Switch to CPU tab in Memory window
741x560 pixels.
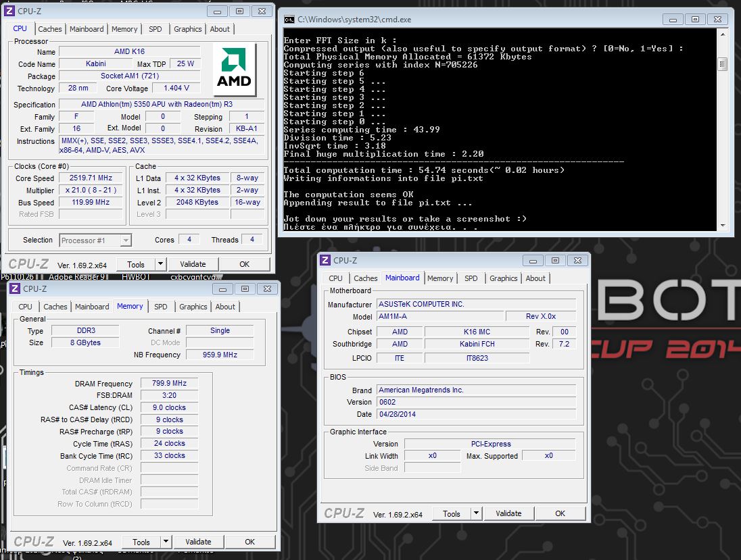[x=25, y=307]
